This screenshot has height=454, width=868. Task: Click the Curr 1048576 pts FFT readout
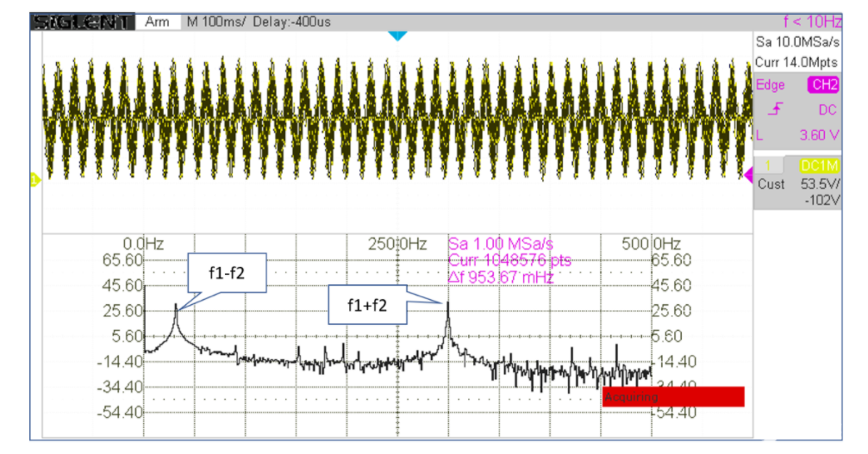[509, 260]
